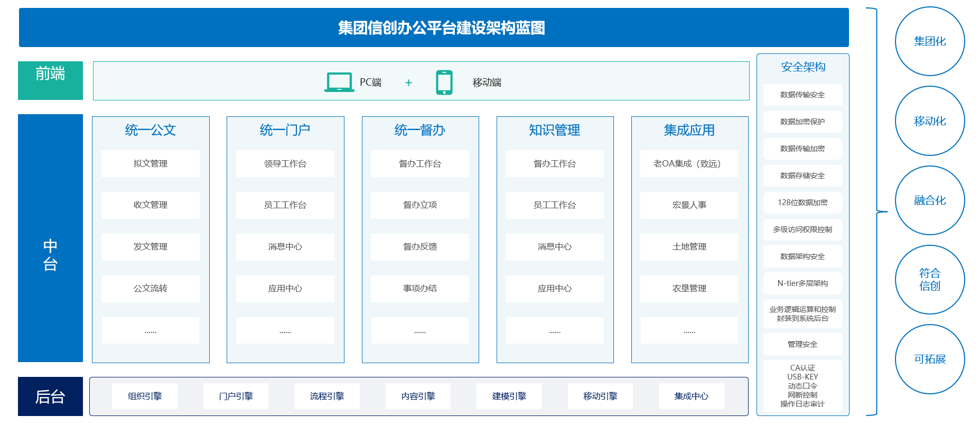Click 消息中心 in the 统一门户 column
Image resolution: width=980 pixels, height=425 pixels.
point(285,247)
